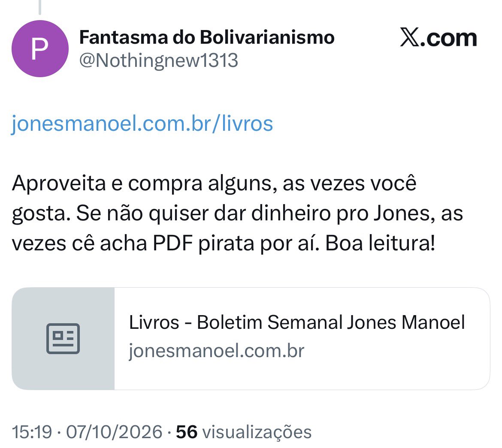Click the visualizações label
This screenshot has height=448, width=502.
pyautogui.click(x=257, y=433)
